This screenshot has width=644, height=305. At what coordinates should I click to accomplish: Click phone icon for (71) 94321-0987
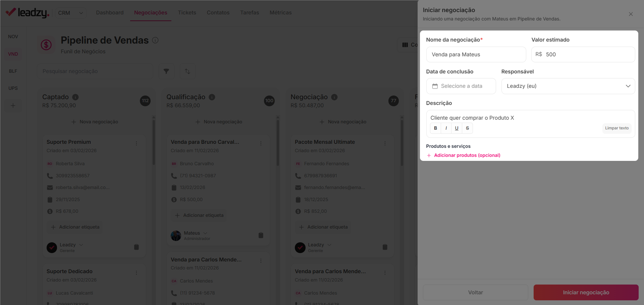174,176
